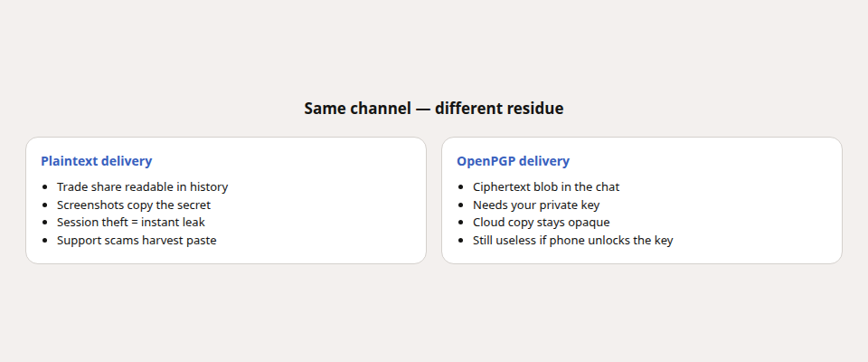Select the 'Plaintext delivery' heading
Viewport: 868px width, 362px height.
click(97, 161)
